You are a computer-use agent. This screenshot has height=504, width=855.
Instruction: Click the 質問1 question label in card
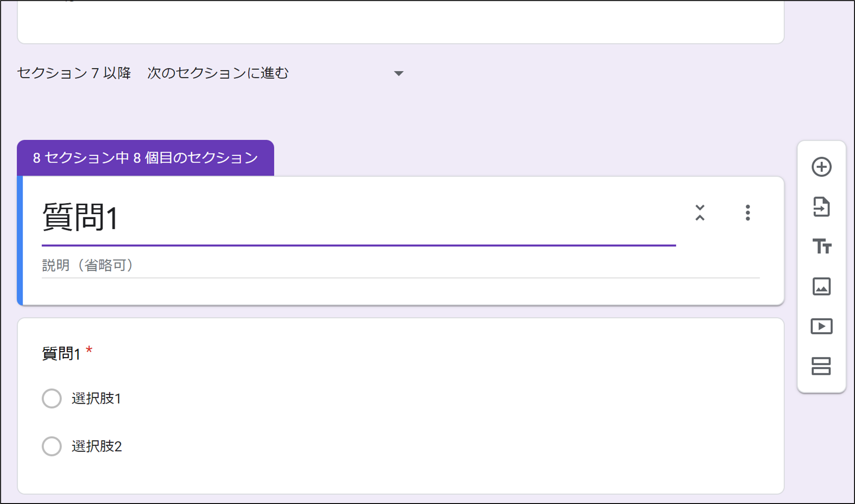coord(61,354)
